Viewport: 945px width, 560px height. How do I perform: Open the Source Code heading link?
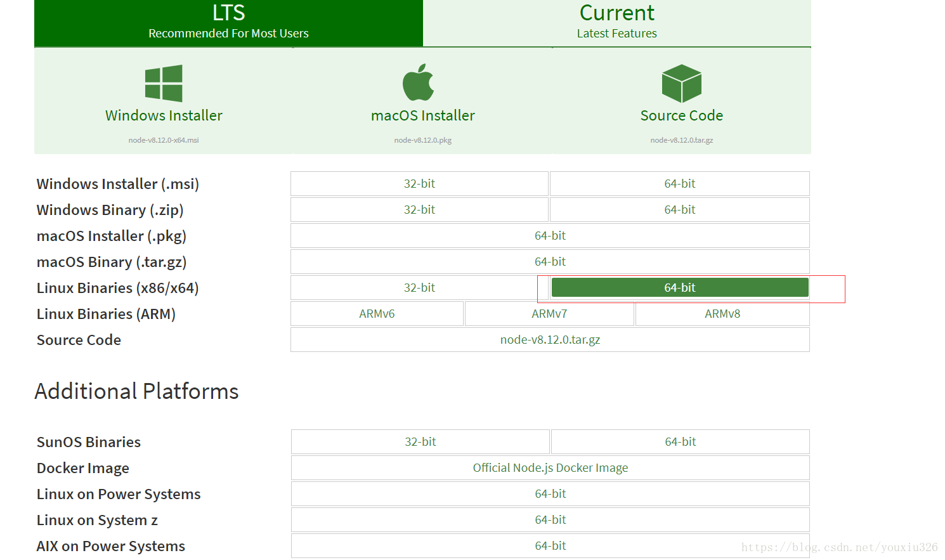(x=682, y=115)
